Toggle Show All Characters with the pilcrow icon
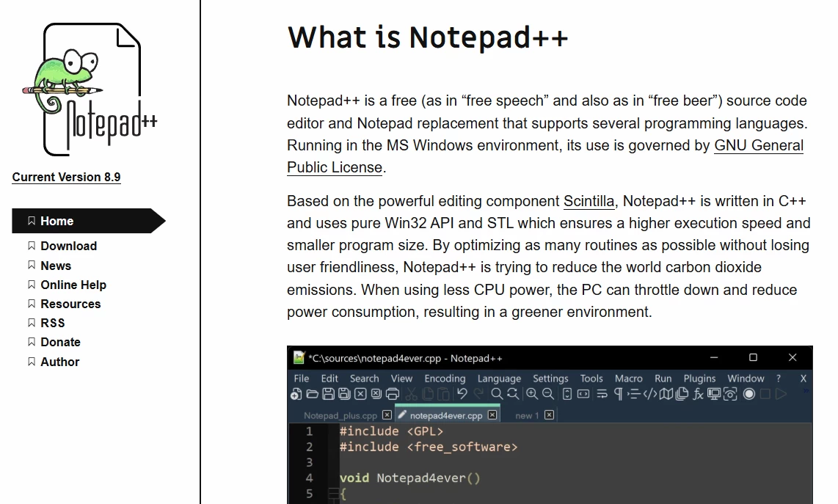The height and width of the screenshot is (504, 838). pyautogui.click(x=619, y=394)
